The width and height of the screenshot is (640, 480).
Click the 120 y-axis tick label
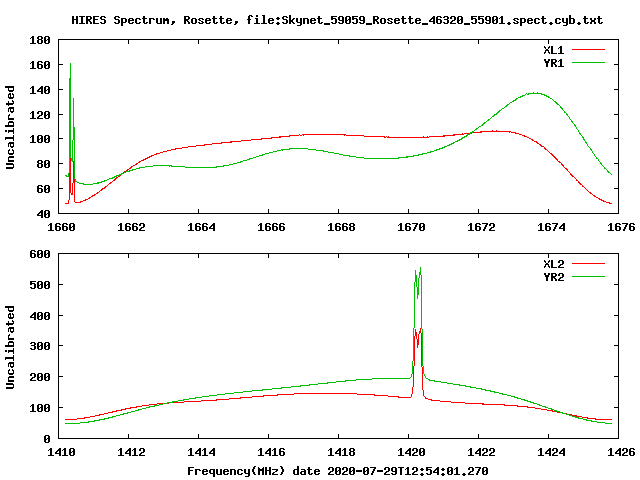[40, 115]
